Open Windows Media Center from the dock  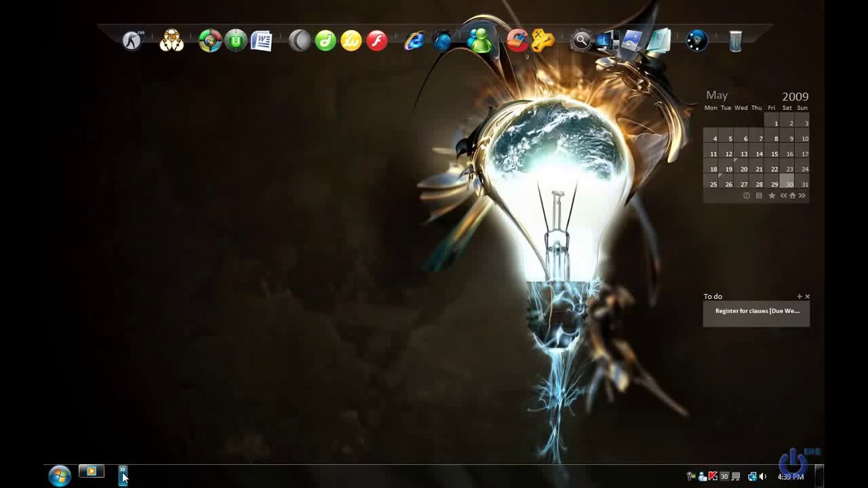[210, 41]
